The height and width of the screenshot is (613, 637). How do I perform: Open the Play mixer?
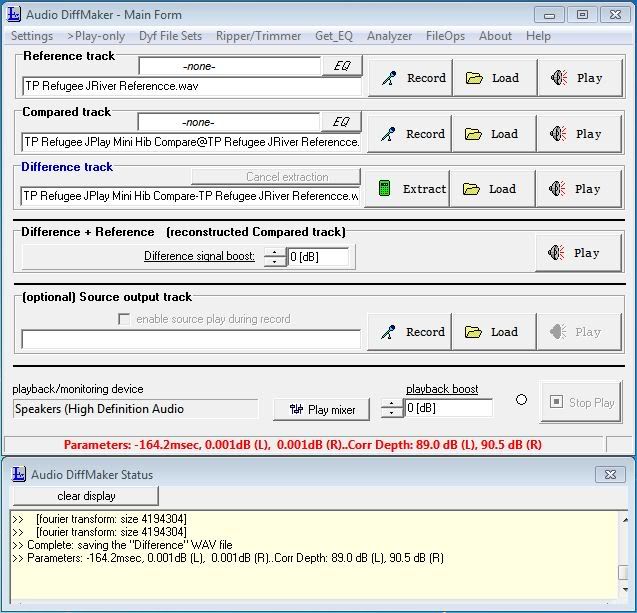tap(321, 409)
